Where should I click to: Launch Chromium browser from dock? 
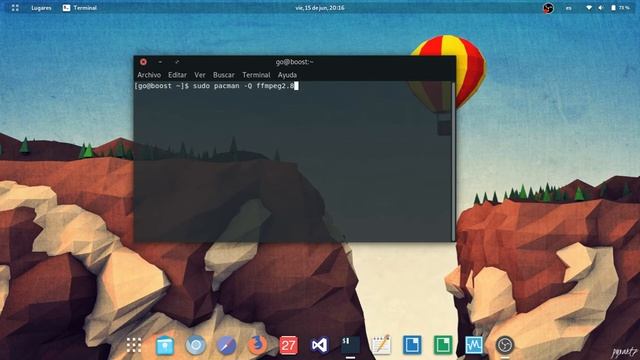pyautogui.click(x=196, y=345)
